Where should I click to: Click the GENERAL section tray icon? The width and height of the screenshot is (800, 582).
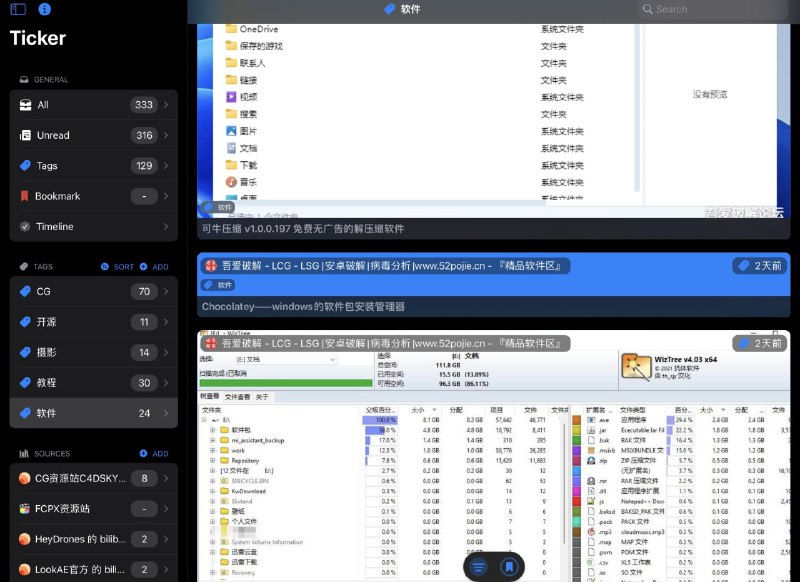pyautogui.click(x=24, y=80)
